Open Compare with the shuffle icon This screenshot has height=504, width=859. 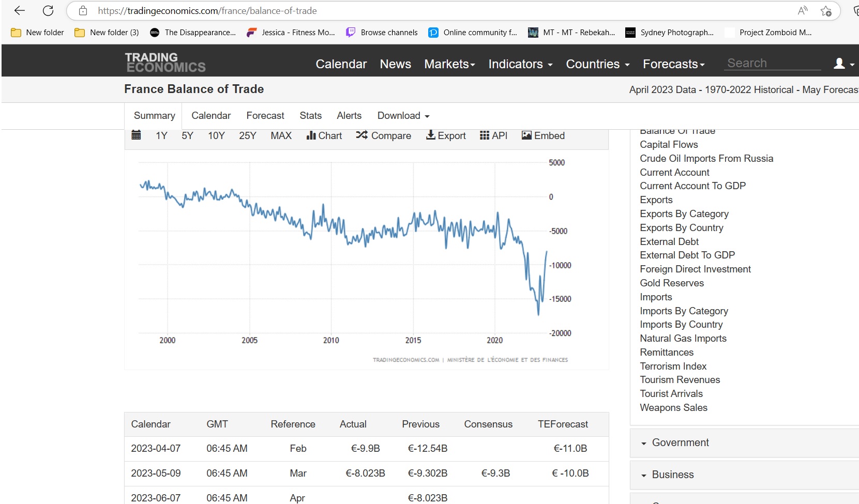tap(383, 135)
